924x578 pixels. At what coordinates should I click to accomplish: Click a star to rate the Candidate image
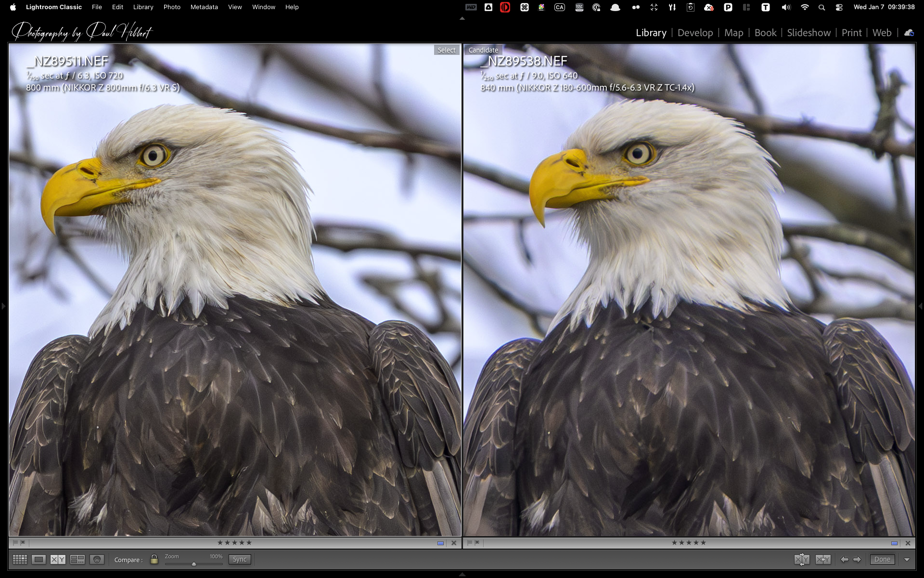[x=689, y=542]
